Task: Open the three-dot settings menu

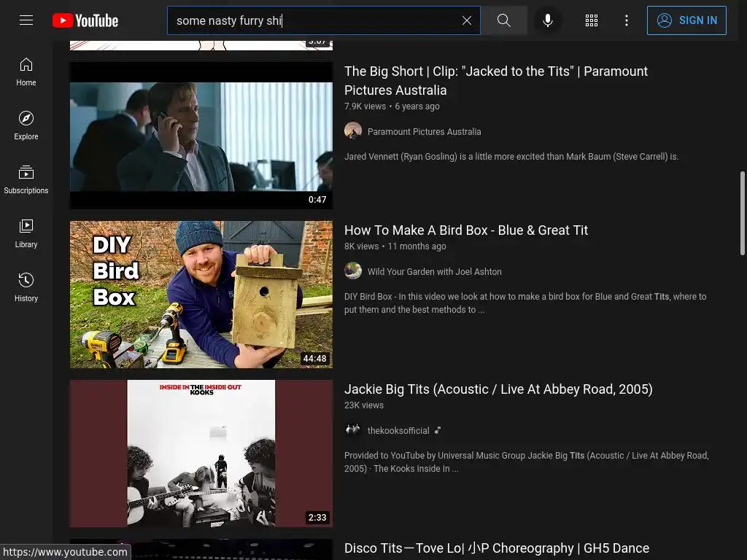Action: tap(627, 20)
